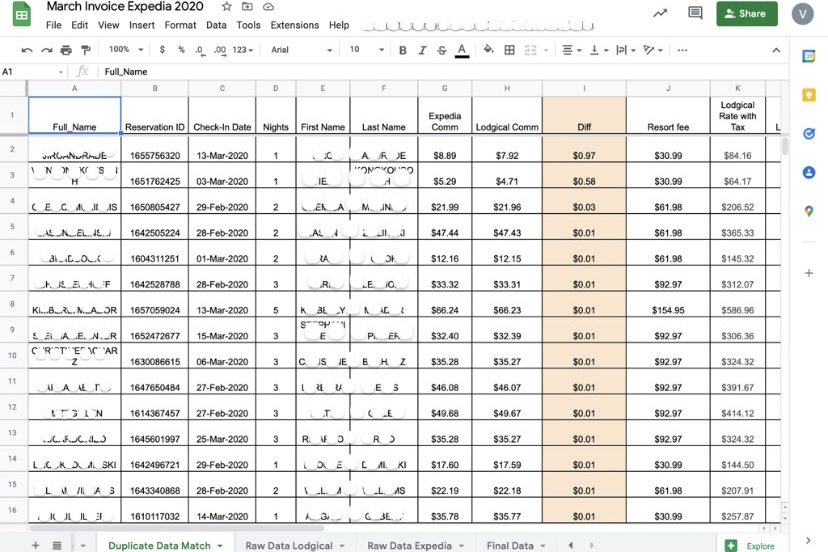
Task: Click the Name box showing A1
Action: (x=32, y=72)
